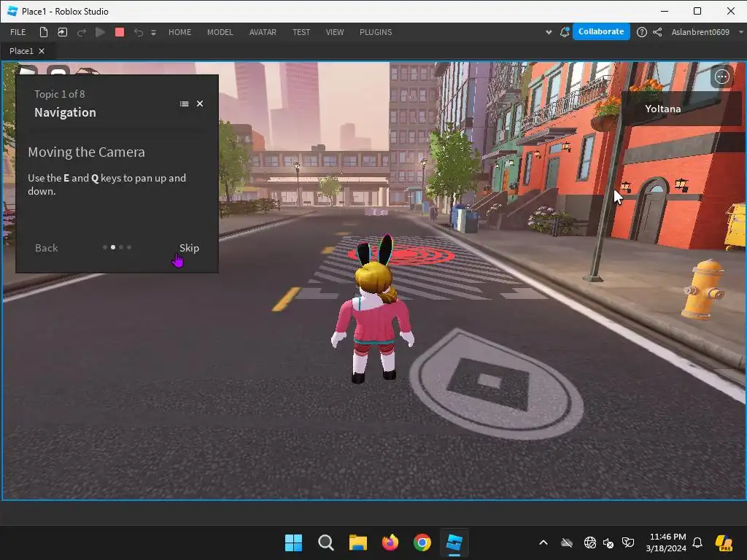Viewport: 747px width, 560px height.
Task: Open the FILE menu
Action: coord(18,32)
